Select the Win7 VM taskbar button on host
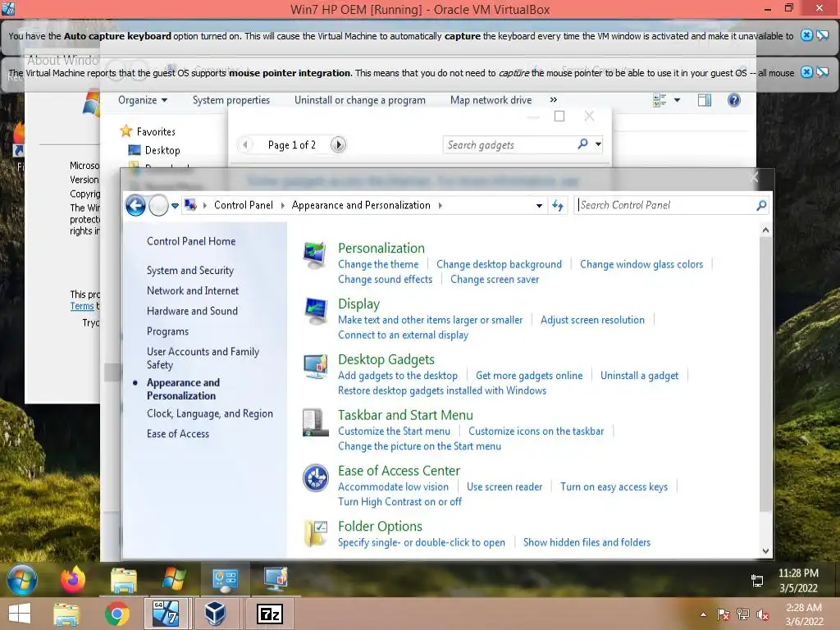The image size is (840, 630). point(166,614)
